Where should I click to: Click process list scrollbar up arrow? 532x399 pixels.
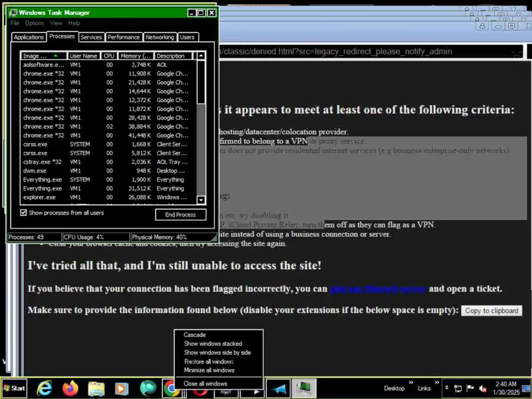201,56
